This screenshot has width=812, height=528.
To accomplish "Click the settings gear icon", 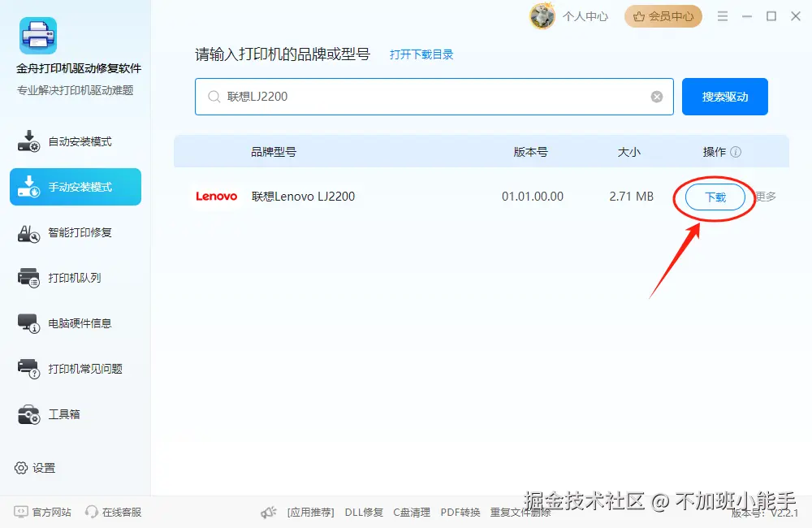I will pos(21,468).
